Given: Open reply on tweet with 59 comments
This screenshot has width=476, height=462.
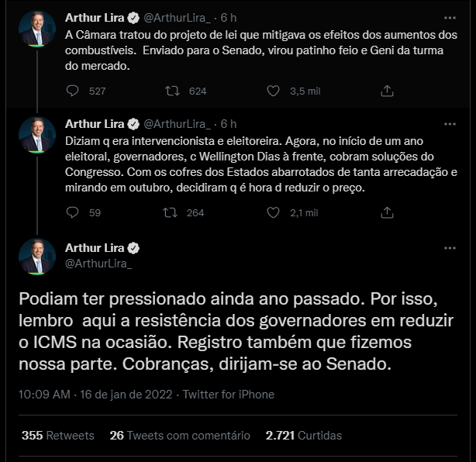Looking at the screenshot, I should pyautogui.click(x=72, y=212).
